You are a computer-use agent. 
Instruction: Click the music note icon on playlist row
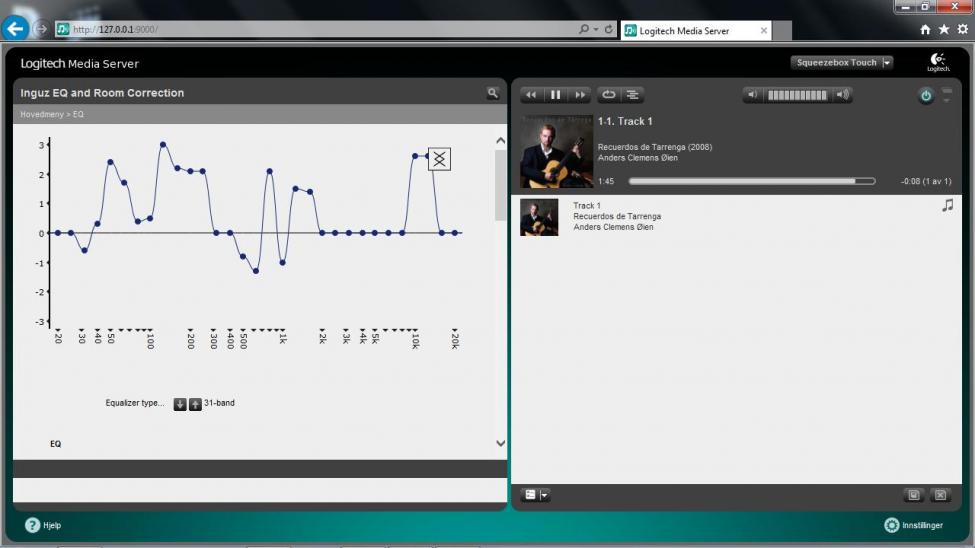pos(947,205)
